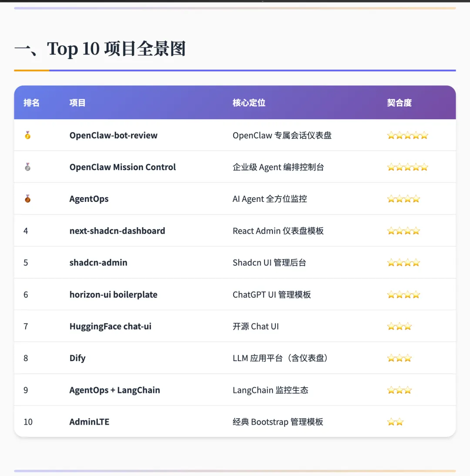This screenshot has height=476, width=470.
Task: Select the next-shadcn-dashboard project name
Action: click(x=117, y=231)
